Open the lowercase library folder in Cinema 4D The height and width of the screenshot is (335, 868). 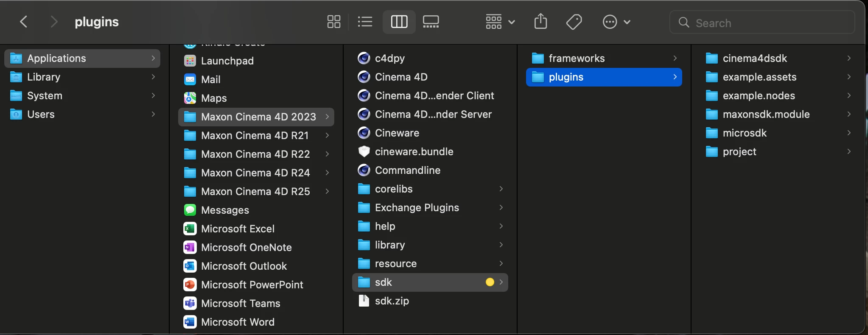point(430,245)
